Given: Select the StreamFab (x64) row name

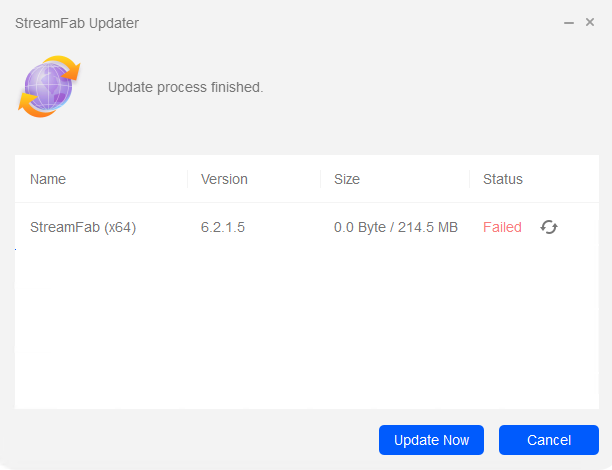Looking at the screenshot, I should click(83, 227).
